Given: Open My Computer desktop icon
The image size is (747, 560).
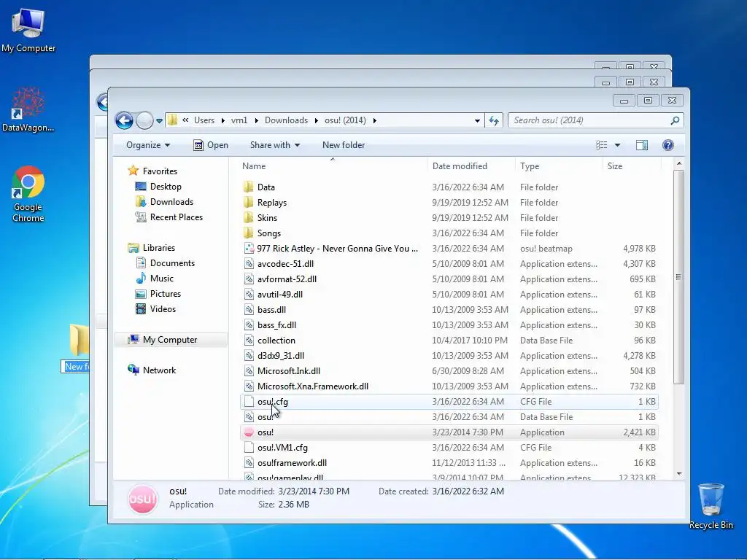Looking at the screenshot, I should [x=28, y=30].
